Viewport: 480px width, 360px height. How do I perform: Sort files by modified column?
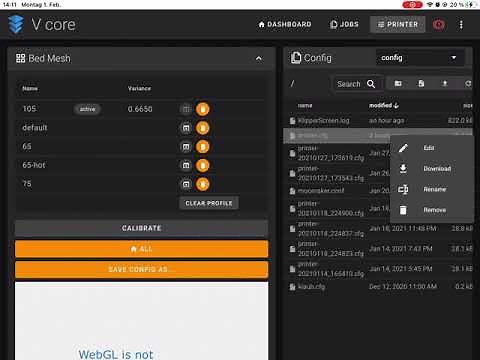point(383,105)
